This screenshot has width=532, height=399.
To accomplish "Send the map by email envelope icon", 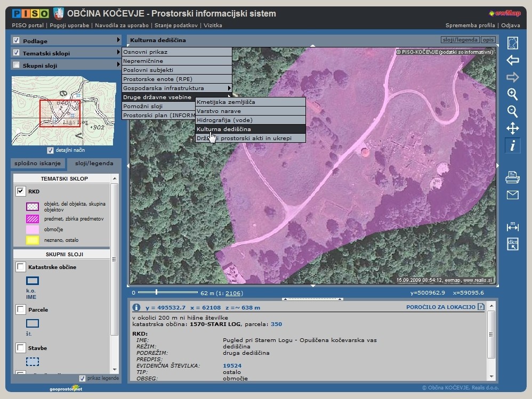I will pos(512,195).
